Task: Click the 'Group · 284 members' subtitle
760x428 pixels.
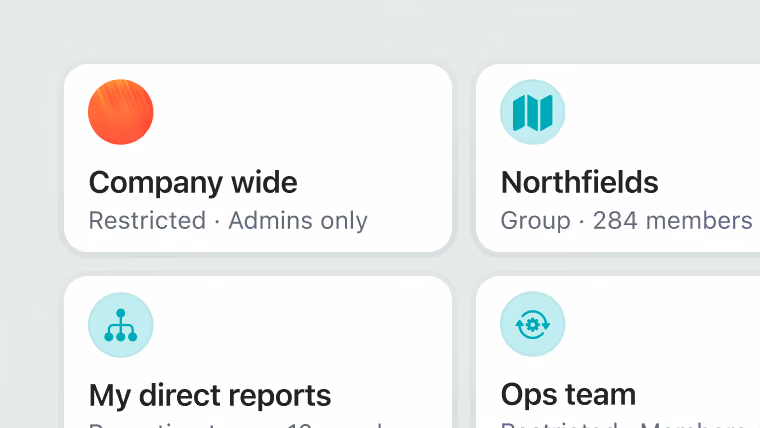Action: pos(626,221)
